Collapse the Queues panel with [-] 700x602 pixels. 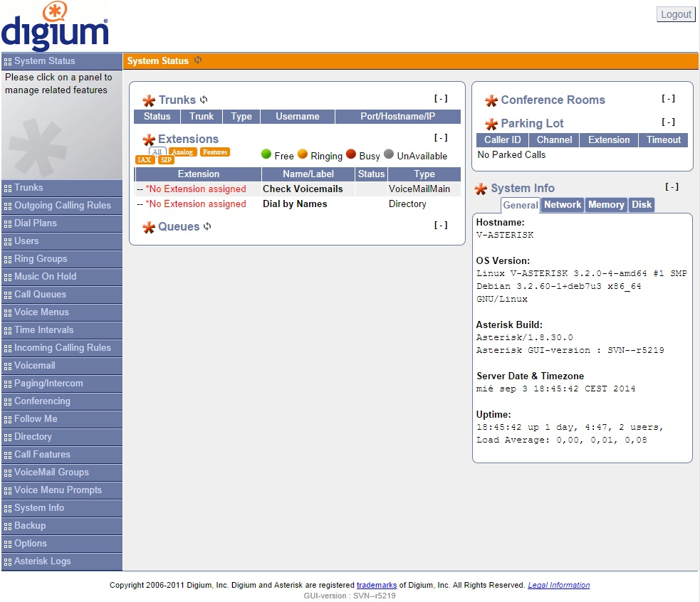[x=441, y=226]
